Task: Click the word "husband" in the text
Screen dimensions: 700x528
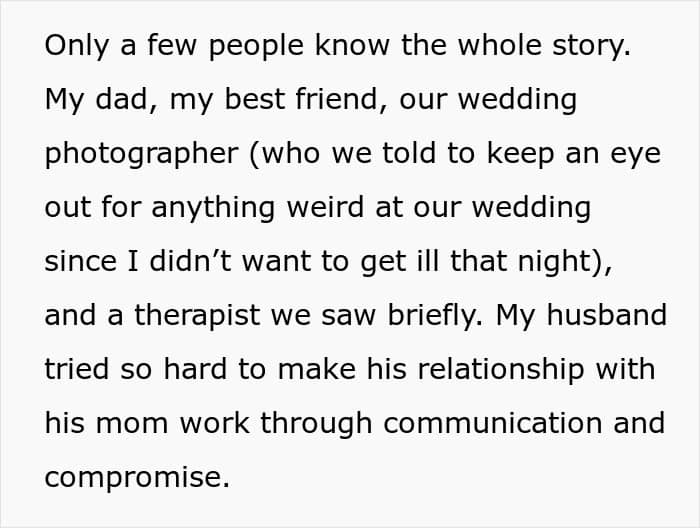Action: coord(607,314)
